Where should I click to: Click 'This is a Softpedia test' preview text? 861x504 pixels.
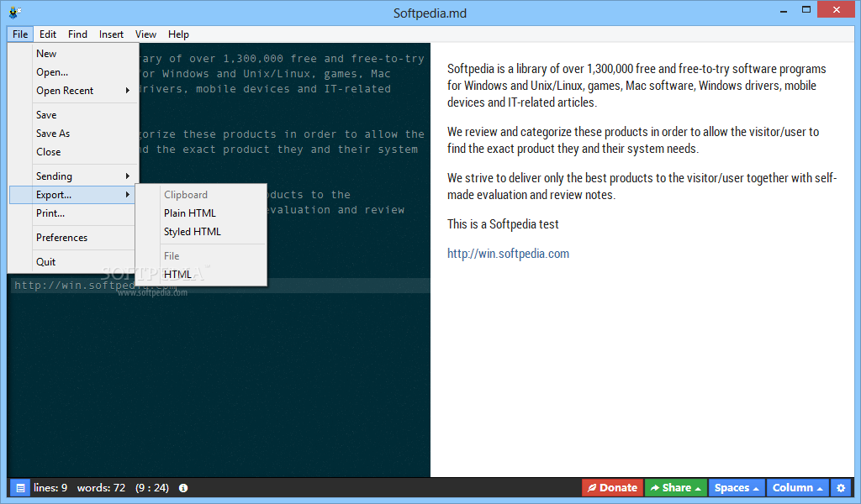tap(503, 223)
